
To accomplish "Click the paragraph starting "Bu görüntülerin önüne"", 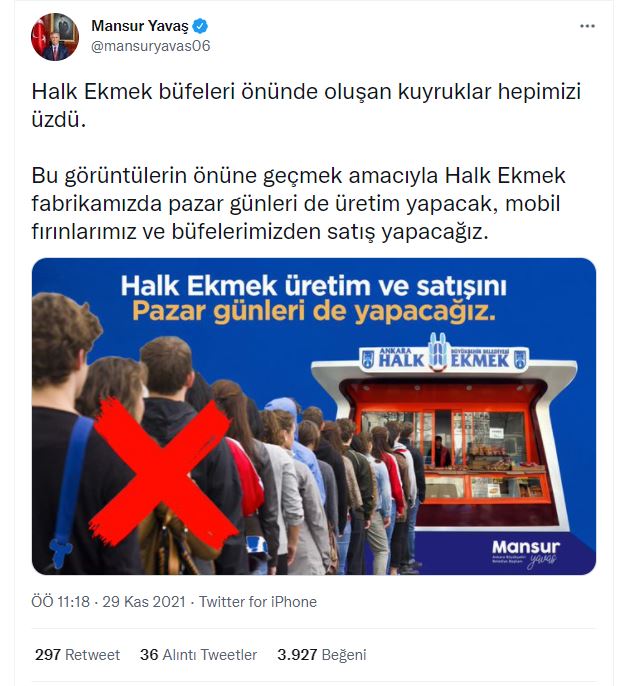I will 299,203.
